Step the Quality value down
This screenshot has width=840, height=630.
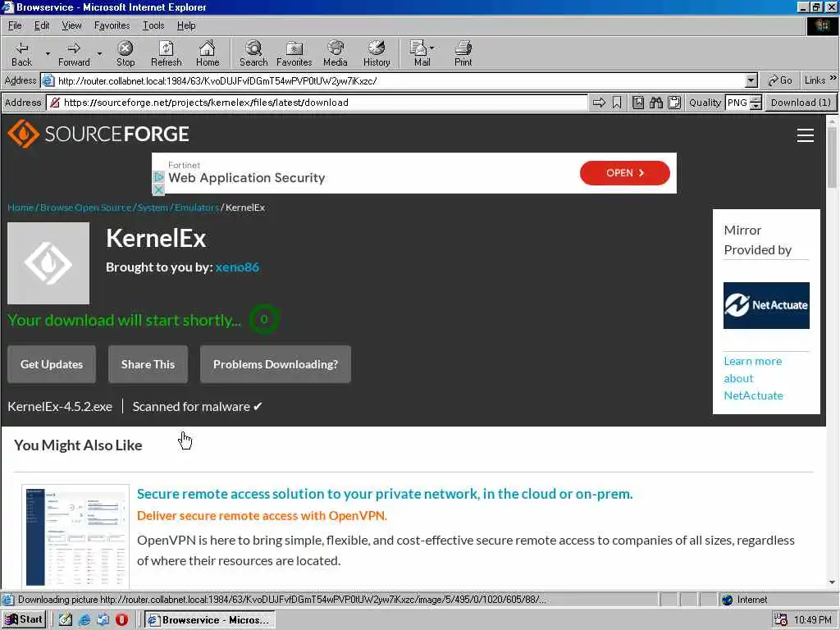756,106
